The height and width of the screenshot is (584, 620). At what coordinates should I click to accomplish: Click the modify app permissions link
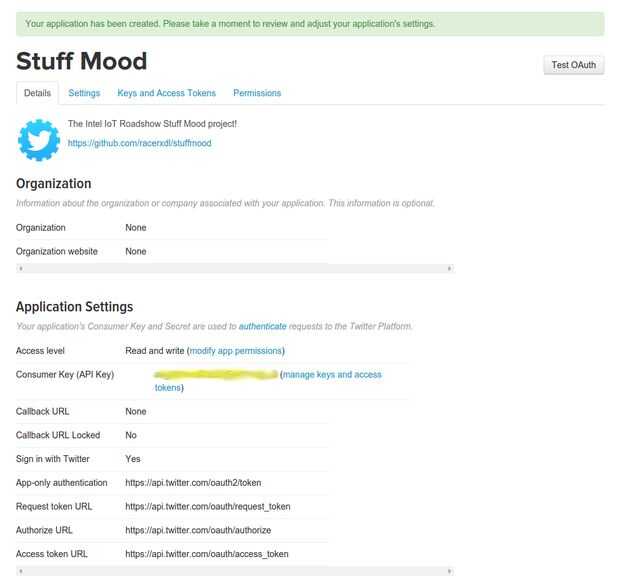click(x=236, y=351)
